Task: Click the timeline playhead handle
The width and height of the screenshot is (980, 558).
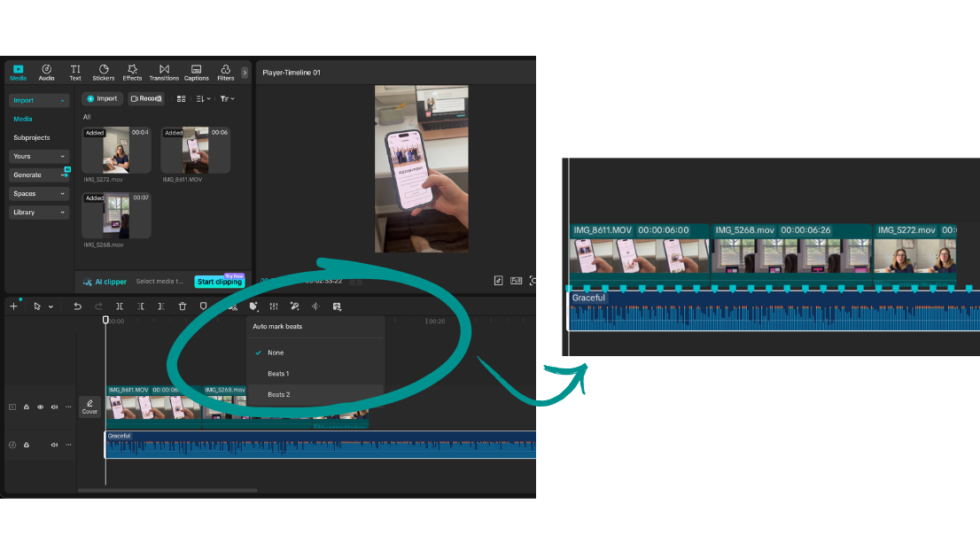Action: click(x=105, y=320)
